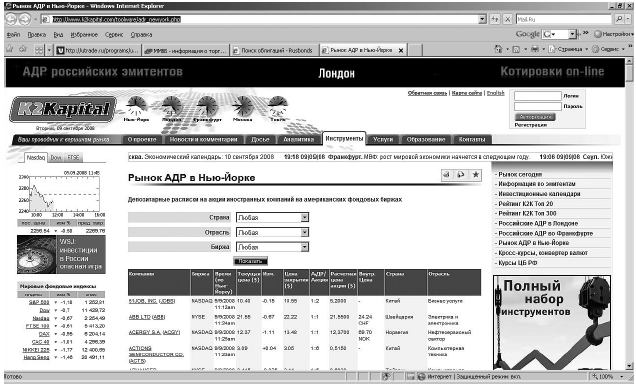This screenshot has width=636, height=385.
Task: Click the star bookmark icon beside page title
Action: point(475,175)
